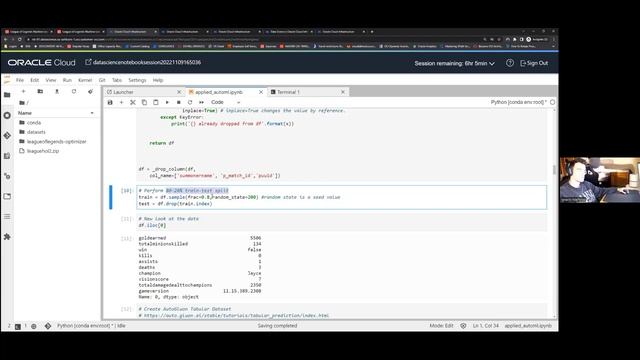Open the cell type Code dropdown

225,102
